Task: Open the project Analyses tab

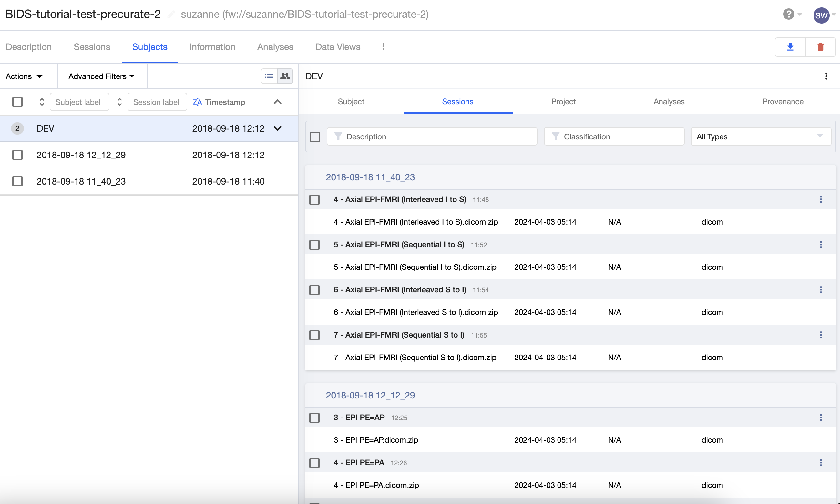Action: [x=275, y=47]
